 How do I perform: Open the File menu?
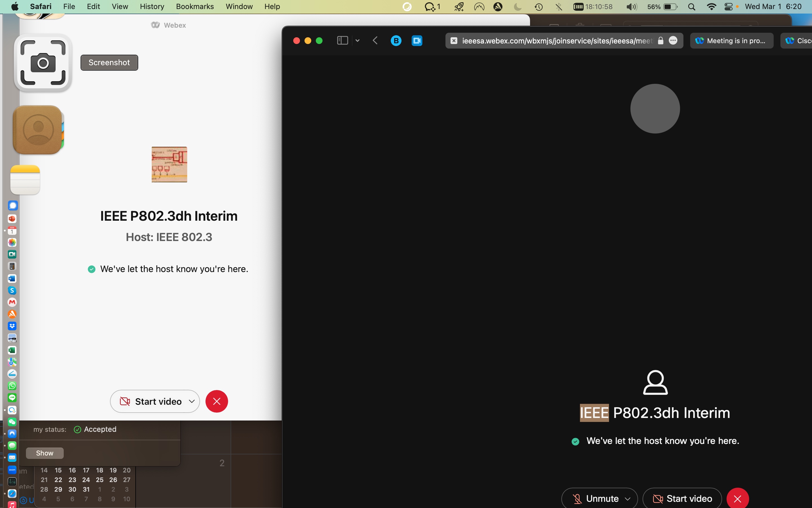coord(69,7)
